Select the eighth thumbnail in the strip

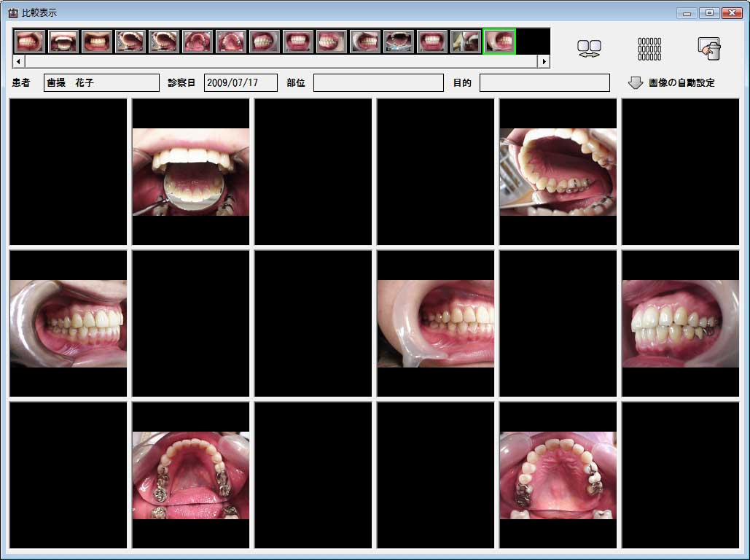[x=264, y=41]
